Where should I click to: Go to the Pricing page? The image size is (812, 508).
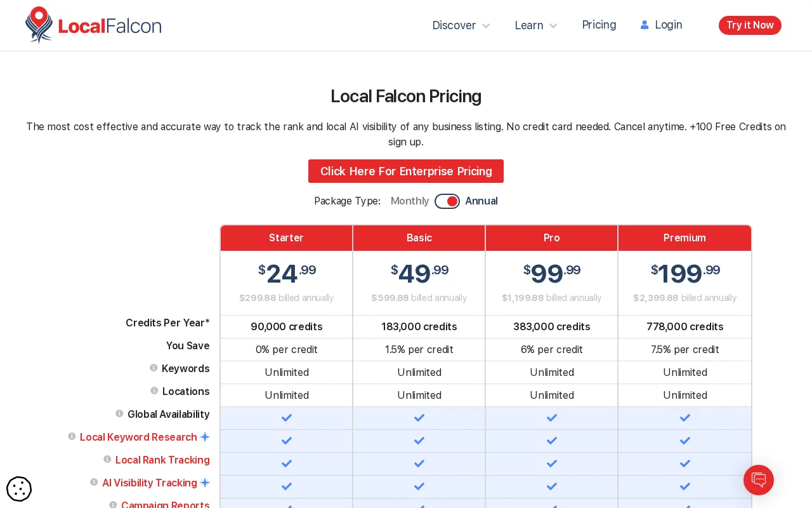point(599,25)
